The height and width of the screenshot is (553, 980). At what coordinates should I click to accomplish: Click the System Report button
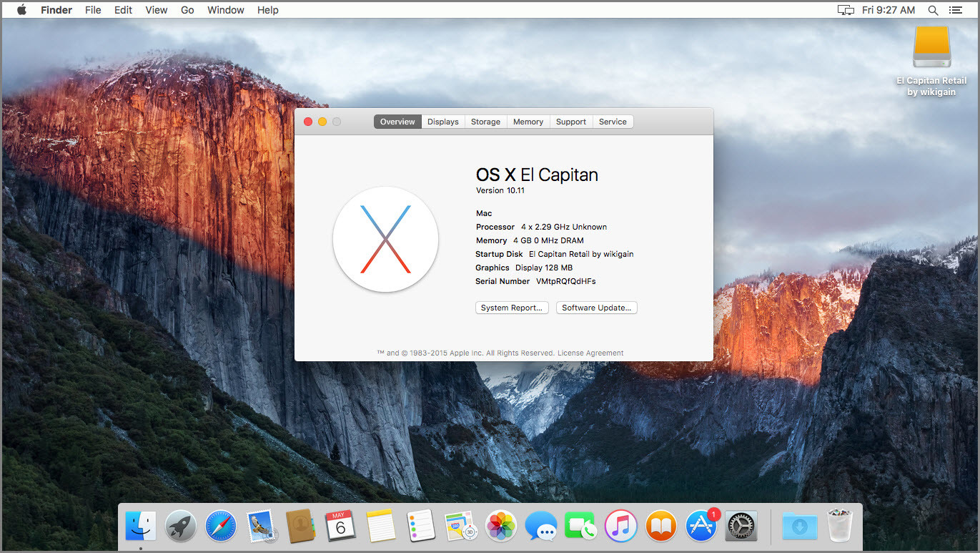pyautogui.click(x=512, y=308)
